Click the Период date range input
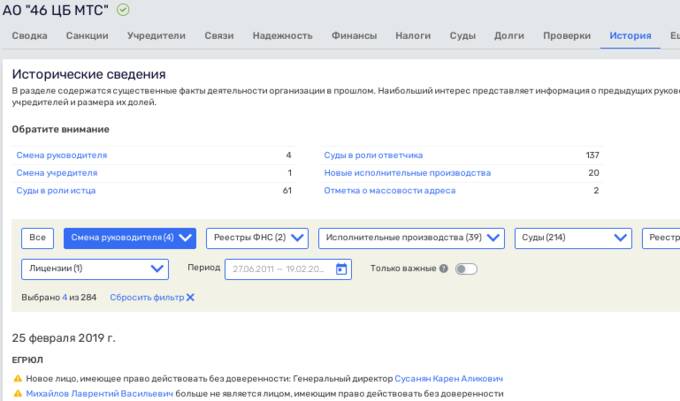 coord(288,269)
